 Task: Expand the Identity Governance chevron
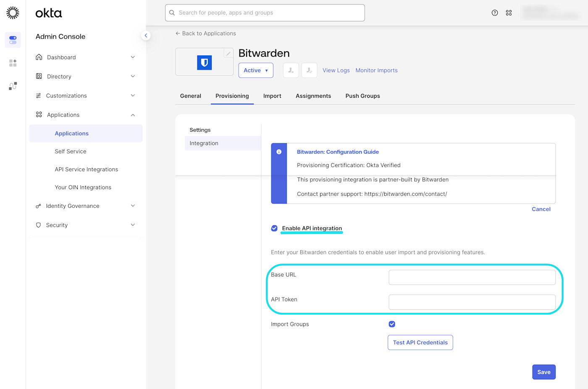tap(133, 206)
